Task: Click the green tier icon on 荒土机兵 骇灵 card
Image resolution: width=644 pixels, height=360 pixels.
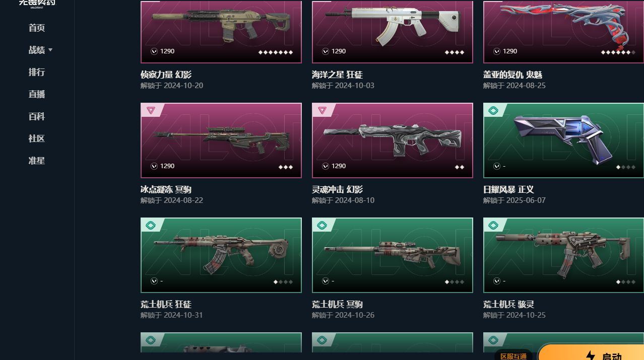Action: [x=493, y=225]
